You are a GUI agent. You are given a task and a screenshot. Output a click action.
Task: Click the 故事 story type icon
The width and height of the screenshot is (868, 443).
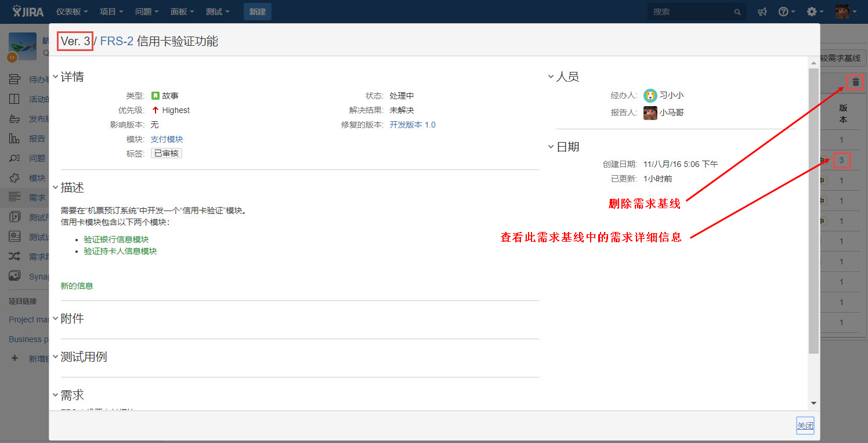155,96
